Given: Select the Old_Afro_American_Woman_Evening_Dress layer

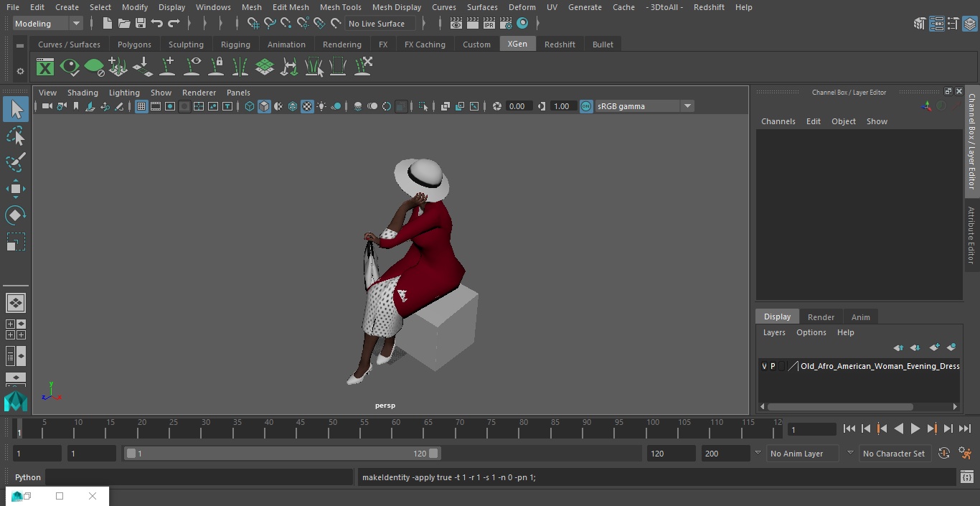Looking at the screenshot, I should pyautogui.click(x=880, y=366).
